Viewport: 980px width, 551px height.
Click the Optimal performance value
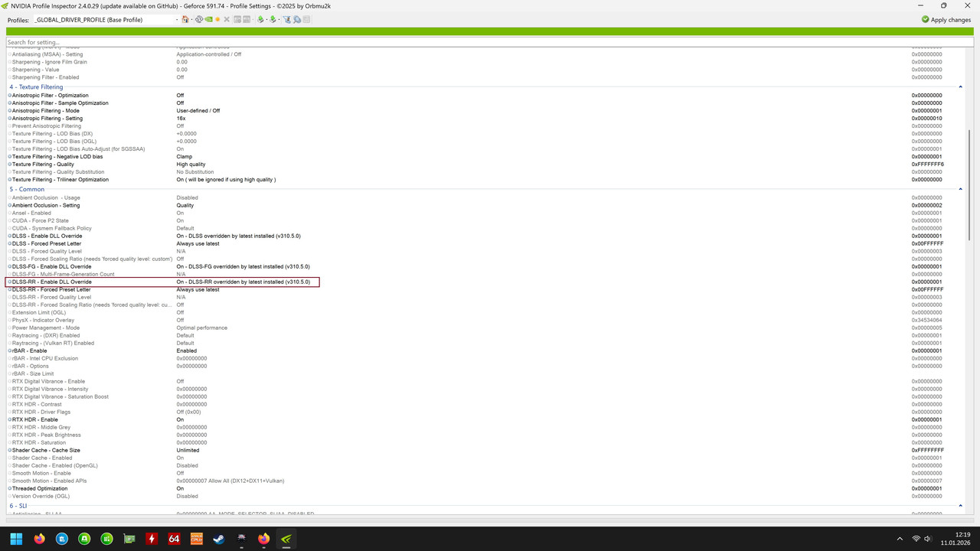pos(202,328)
